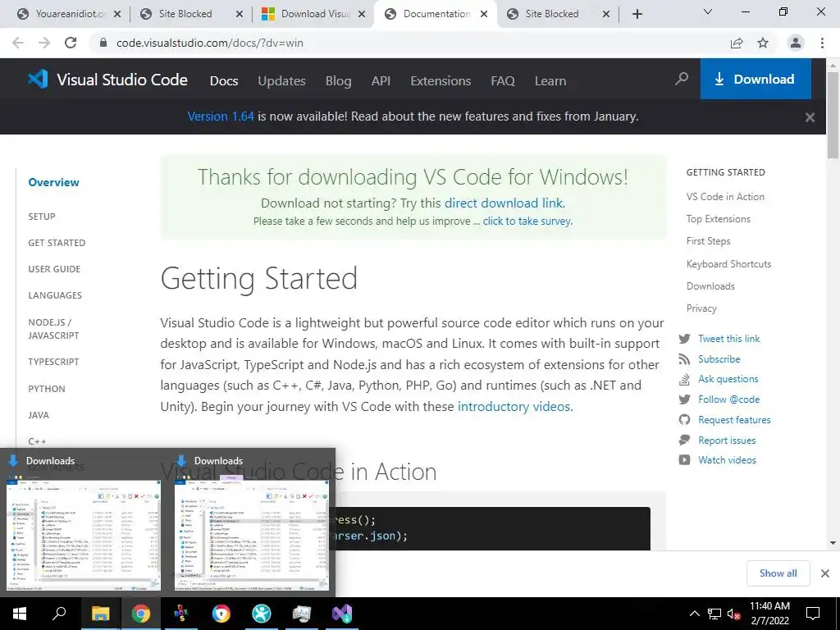Image resolution: width=840 pixels, height=630 pixels.
Task: Bookmark this page with the star icon
Action: point(763,43)
